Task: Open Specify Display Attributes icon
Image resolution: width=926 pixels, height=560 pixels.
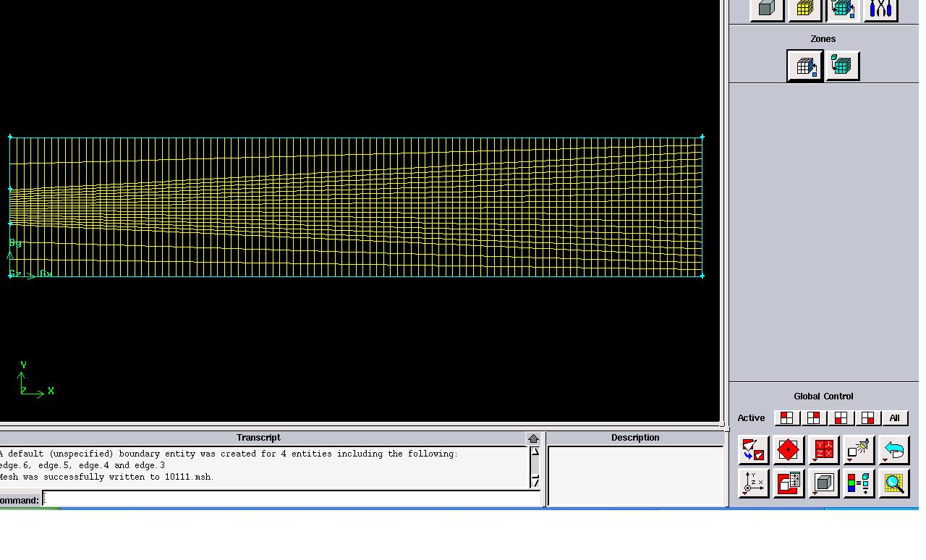Action: (x=789, y=483)
